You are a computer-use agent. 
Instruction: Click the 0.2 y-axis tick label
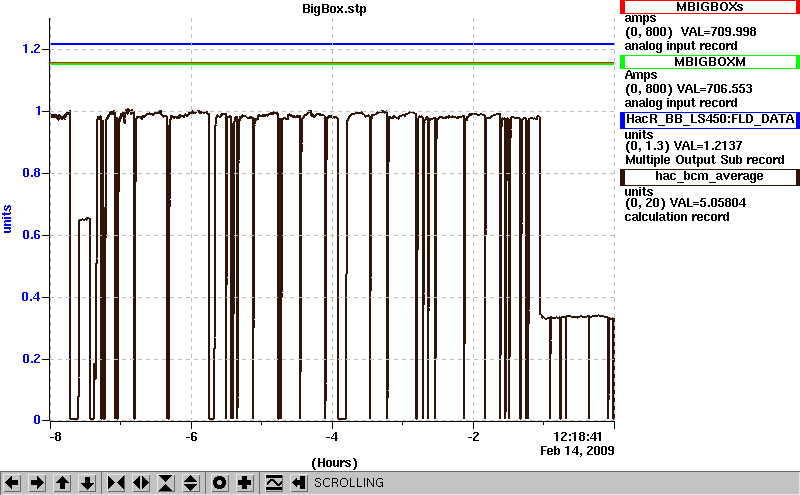click(31, 359)
